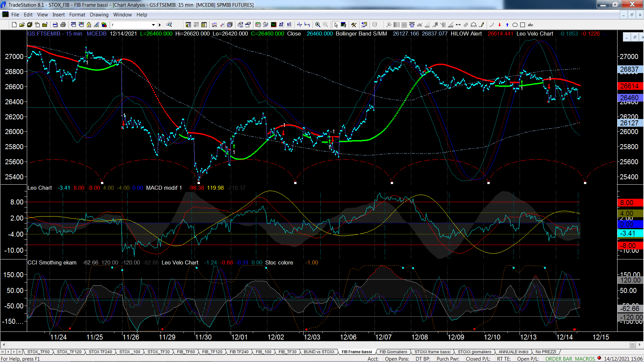644x362 pixels.
Task: Click the red 26614 price label
Action: (630, 86)
